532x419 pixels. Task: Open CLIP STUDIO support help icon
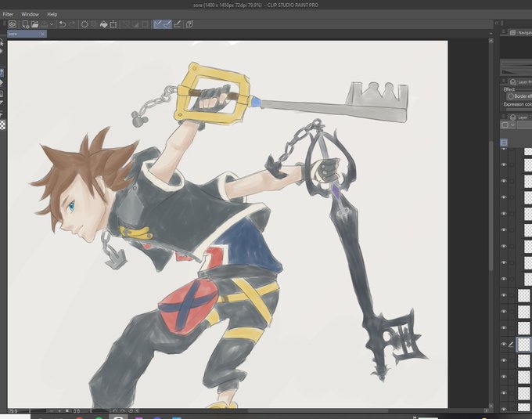pos(189,24)
